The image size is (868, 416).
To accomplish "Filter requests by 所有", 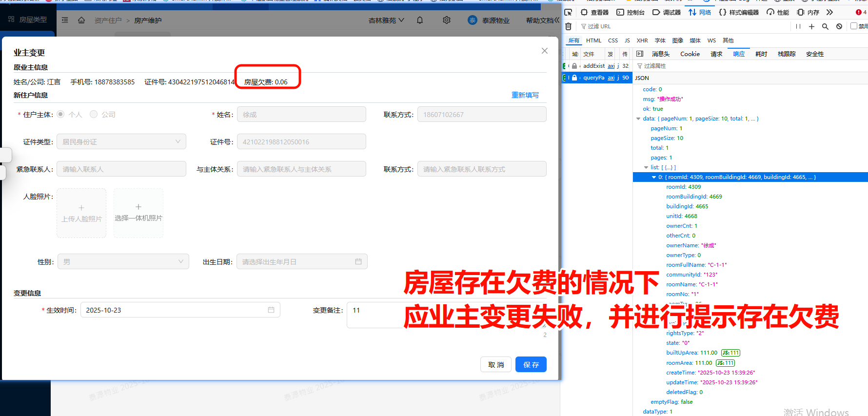I will tap(574, 40).
